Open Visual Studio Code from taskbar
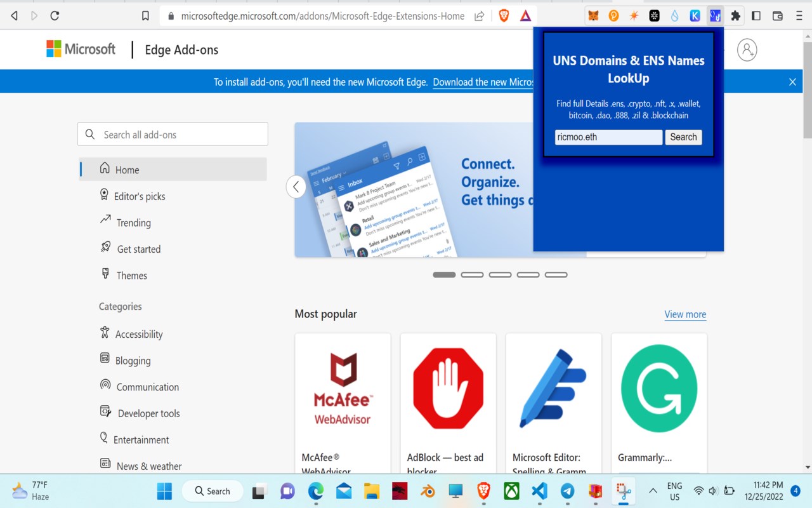Image resolution: width=812 pixels, height=508 pixels. 539,491
